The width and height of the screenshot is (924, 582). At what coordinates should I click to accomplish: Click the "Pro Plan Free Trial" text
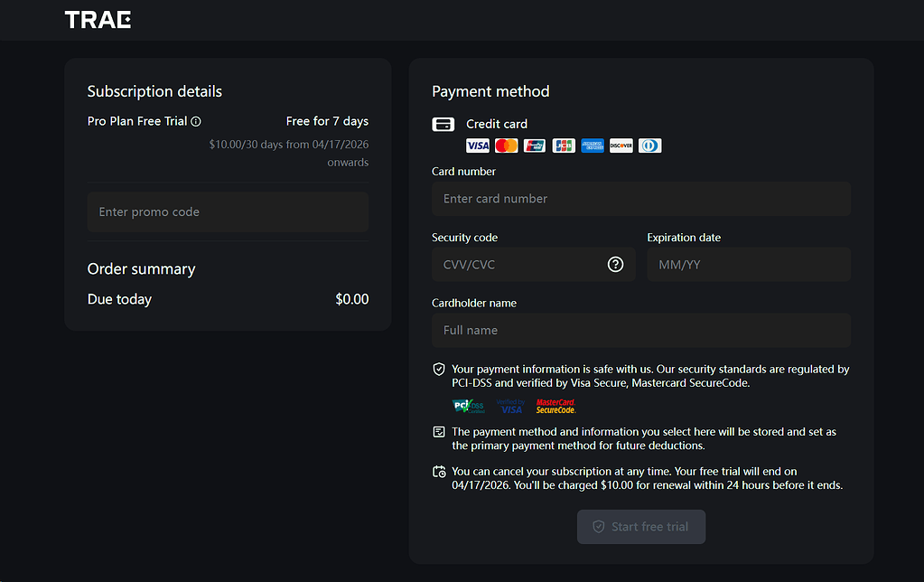137,121
